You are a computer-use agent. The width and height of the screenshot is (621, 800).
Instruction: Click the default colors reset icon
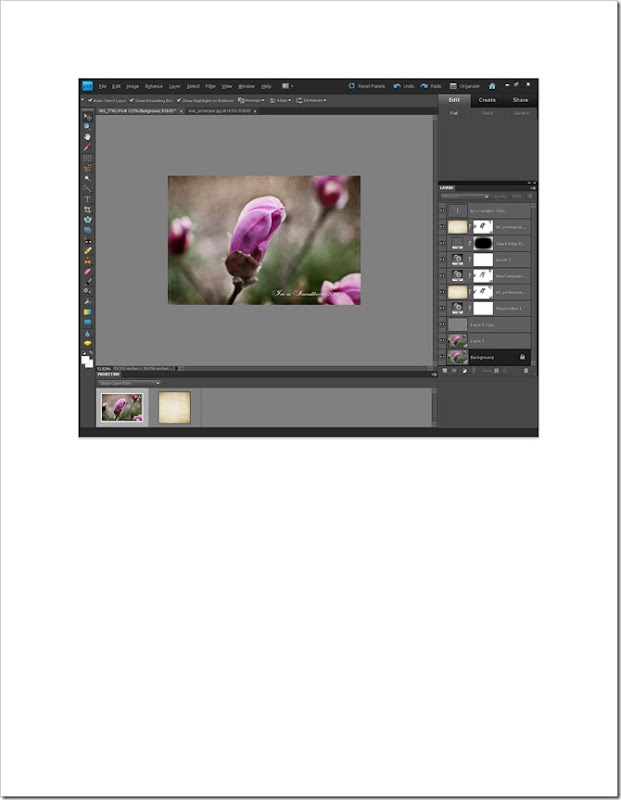click(x=85, y=353)
